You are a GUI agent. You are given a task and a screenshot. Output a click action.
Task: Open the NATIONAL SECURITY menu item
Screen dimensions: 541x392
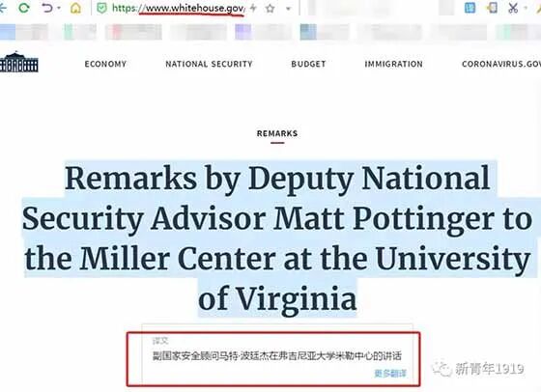pyautogui.click(x=209, y=64)
